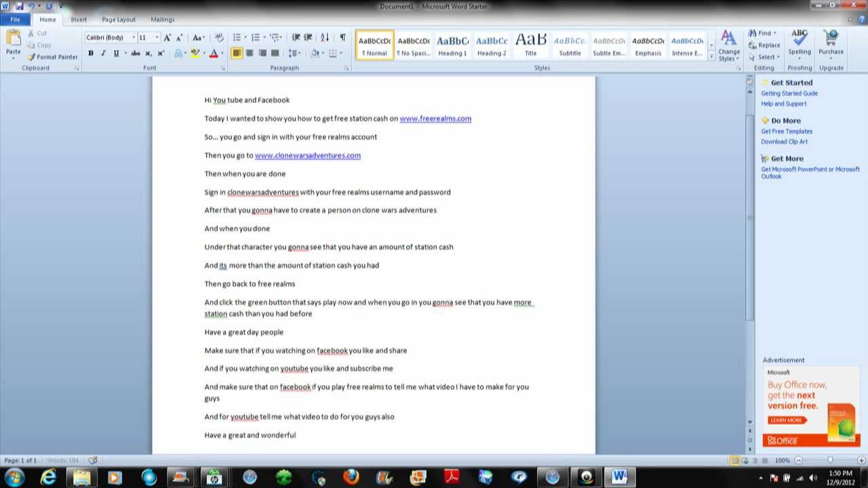868x488 pixels.
Task: Toggle strikethrough formatting
Action: coord(136,53)
